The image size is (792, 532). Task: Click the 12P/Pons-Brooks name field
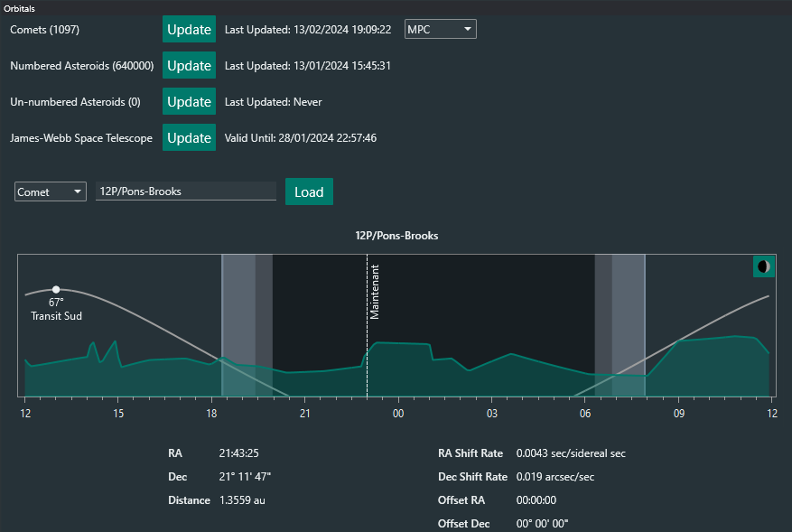click(185, 191)
